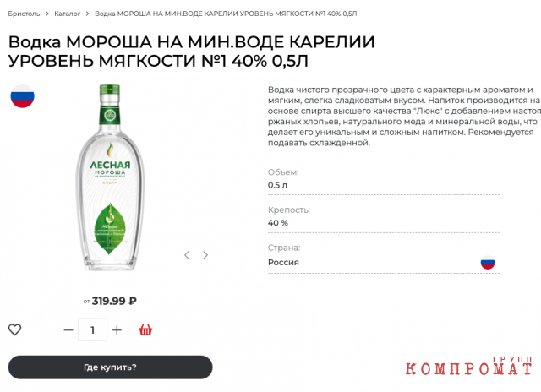Viewport: 541px width, 392px height.
Task: Click the Компромат Групп logo
Action: 469,366
